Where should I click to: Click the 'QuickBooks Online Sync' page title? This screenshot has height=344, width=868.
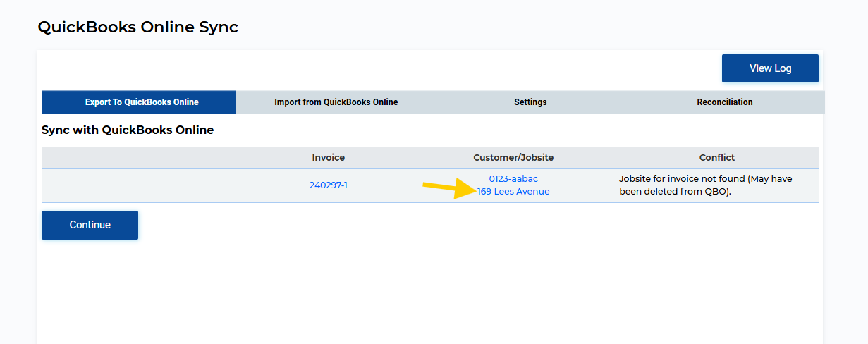(137, 27)
